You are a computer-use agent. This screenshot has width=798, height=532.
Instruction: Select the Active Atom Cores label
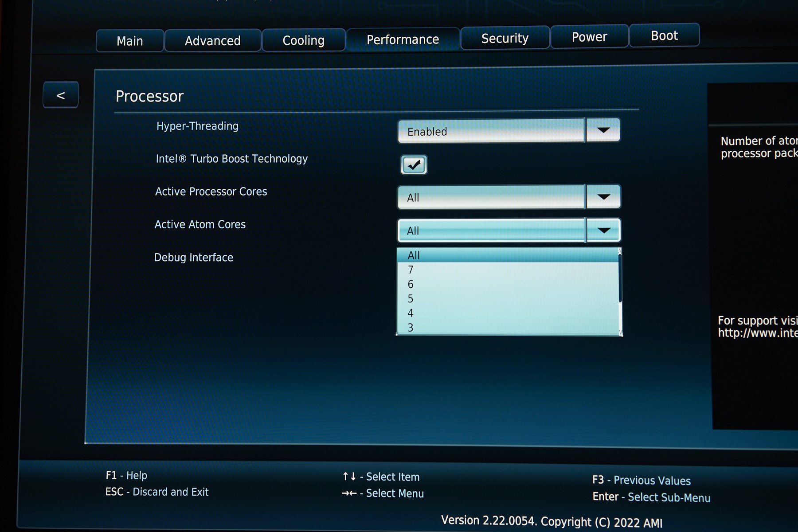click(200, 224)
